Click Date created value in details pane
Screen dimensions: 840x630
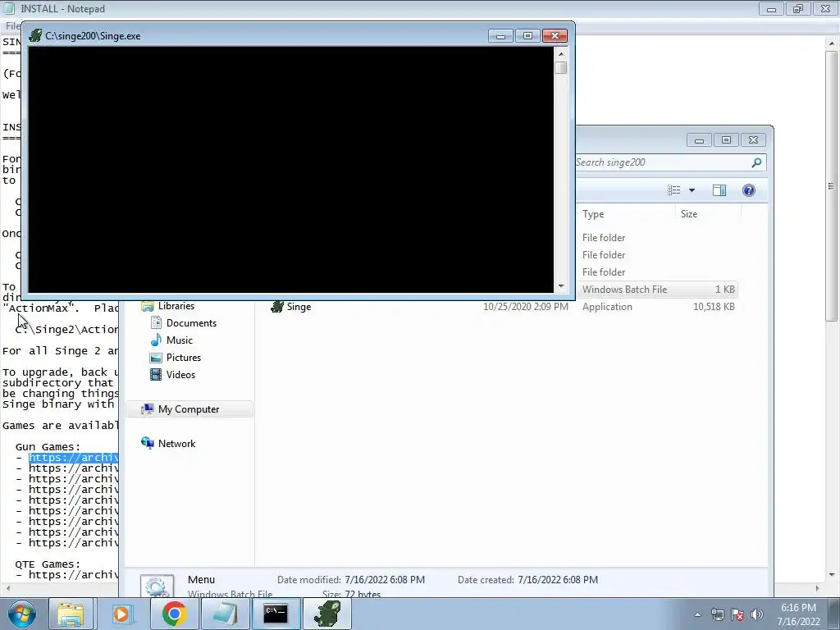(558, 580)
